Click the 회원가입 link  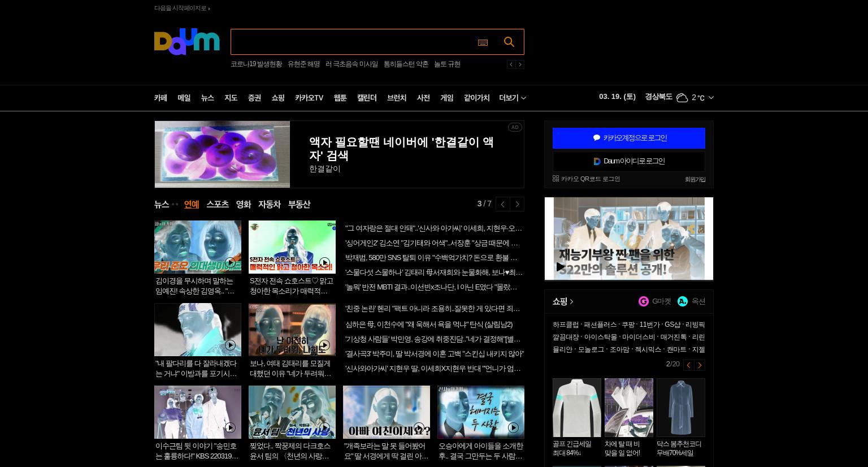695,179
